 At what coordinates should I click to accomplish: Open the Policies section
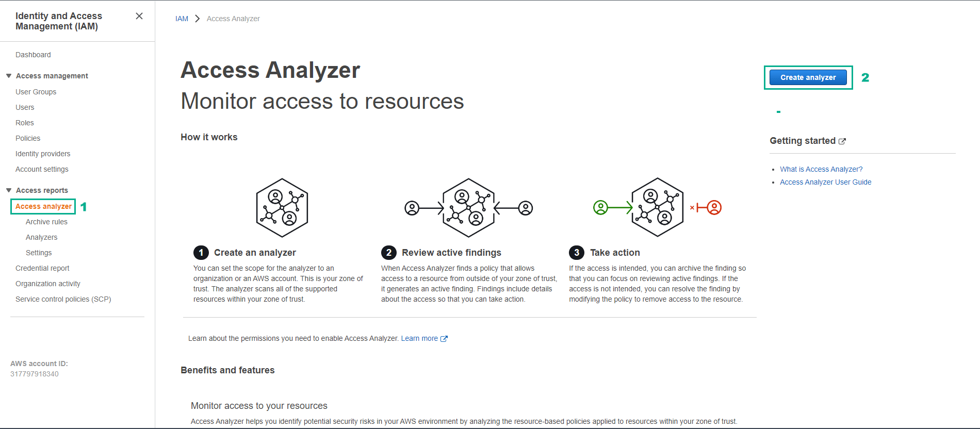tap(27, 138)
